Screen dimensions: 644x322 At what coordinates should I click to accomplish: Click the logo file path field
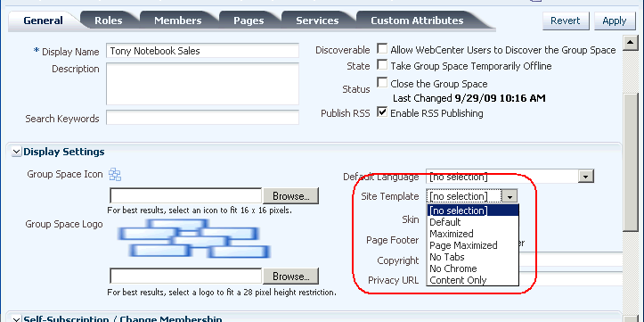coord(185,277)
